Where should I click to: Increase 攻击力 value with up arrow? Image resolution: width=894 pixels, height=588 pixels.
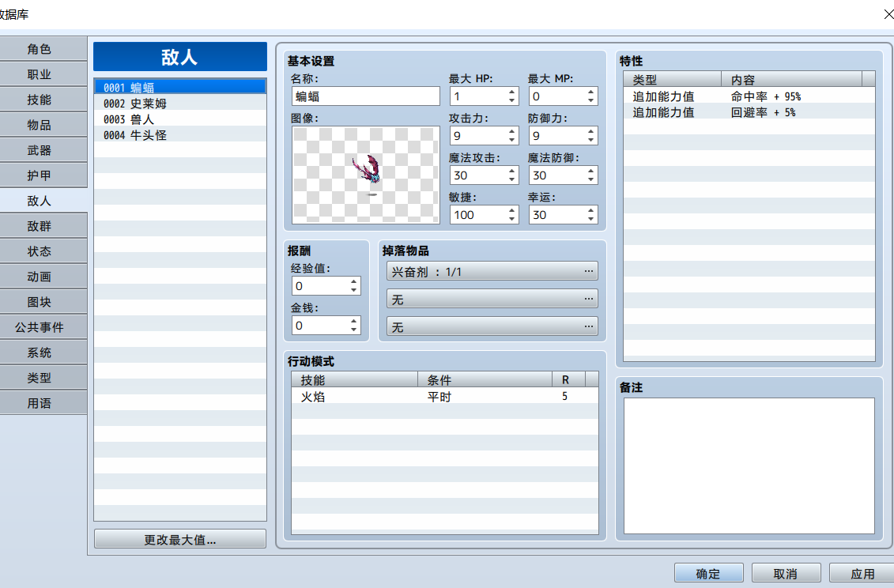pos(512,131)
